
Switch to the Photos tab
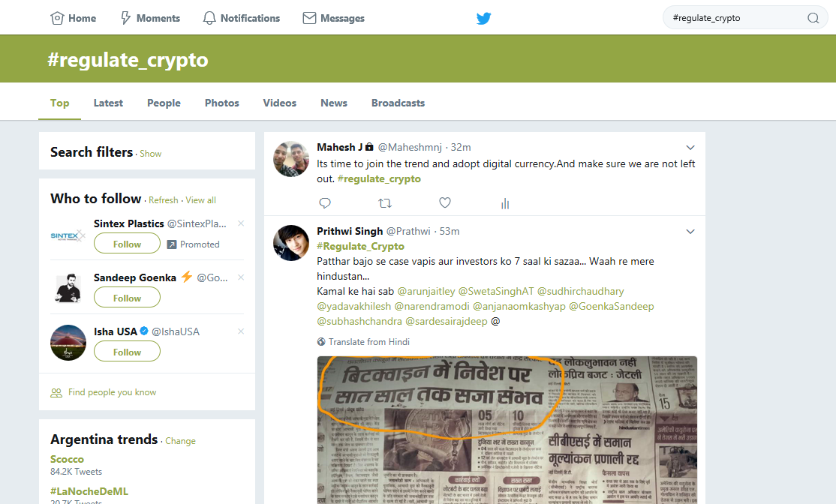click(222, 103)
